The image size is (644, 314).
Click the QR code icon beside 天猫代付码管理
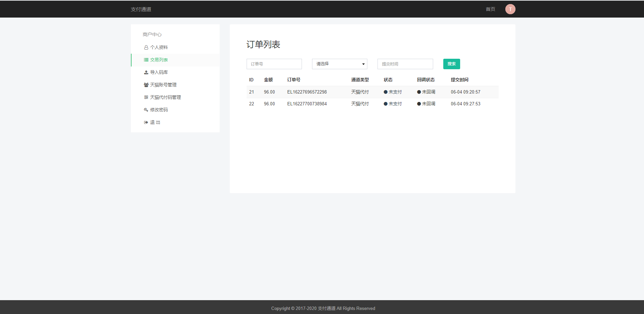pos(146,97)
